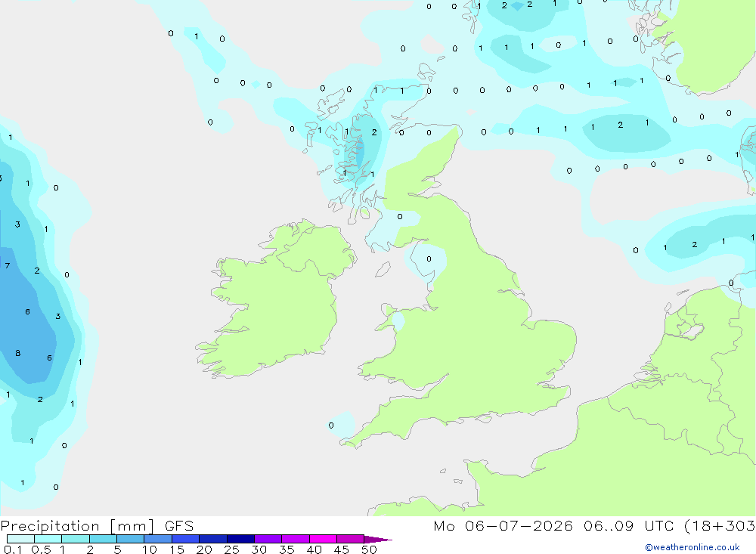Click the 10–15 mm legend swatch
This screenshot has height=554, width=756.
(x=158, y=539)
